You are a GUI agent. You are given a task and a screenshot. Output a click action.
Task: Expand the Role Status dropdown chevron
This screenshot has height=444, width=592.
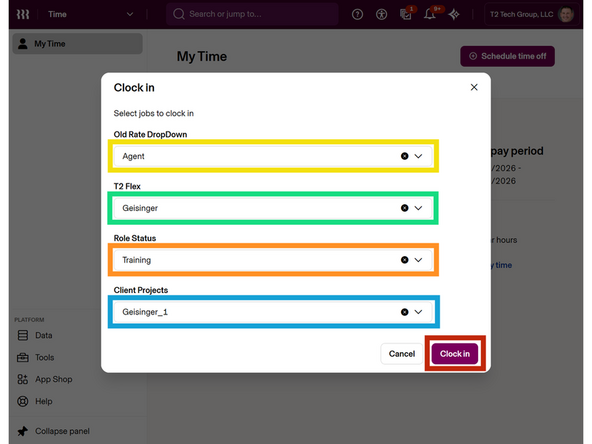click(418, 260)
